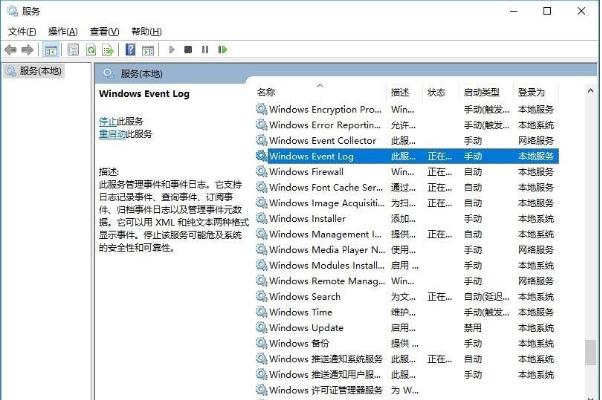Click the gear icon beside Windows Search
Image resolution: width=602 pixels, height=400 pixels.
coord(261,296)
